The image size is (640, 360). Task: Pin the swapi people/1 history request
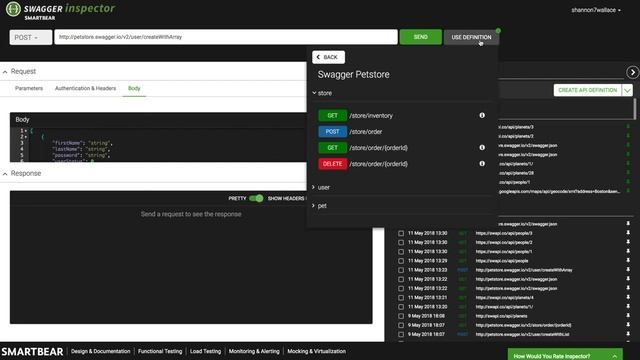click(x=628, y=251)
